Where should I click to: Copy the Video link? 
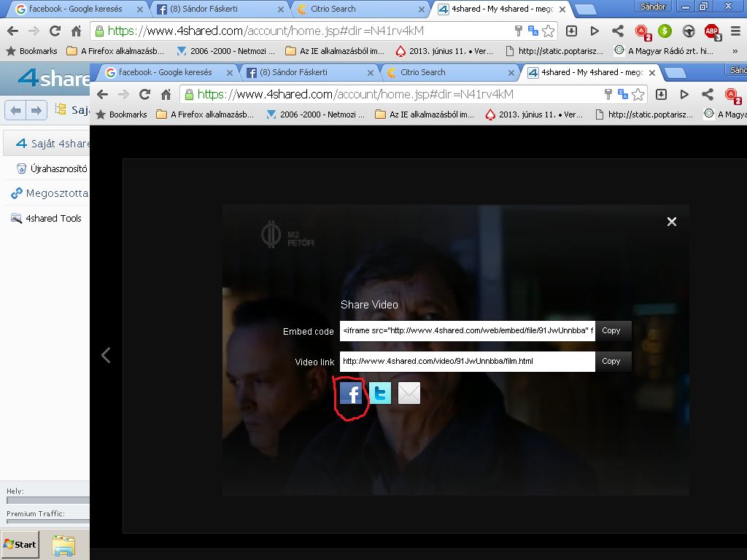613,362
